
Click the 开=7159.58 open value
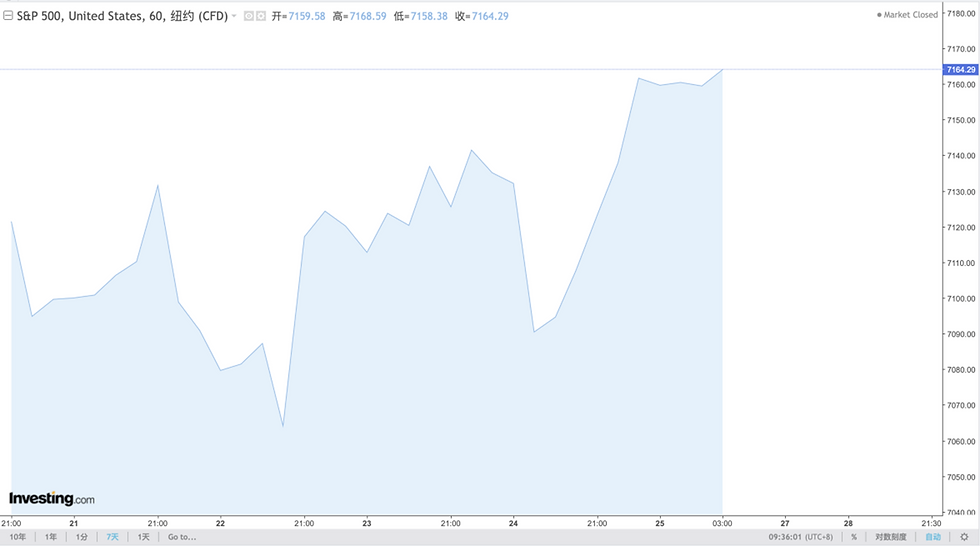tap(298, 16)
